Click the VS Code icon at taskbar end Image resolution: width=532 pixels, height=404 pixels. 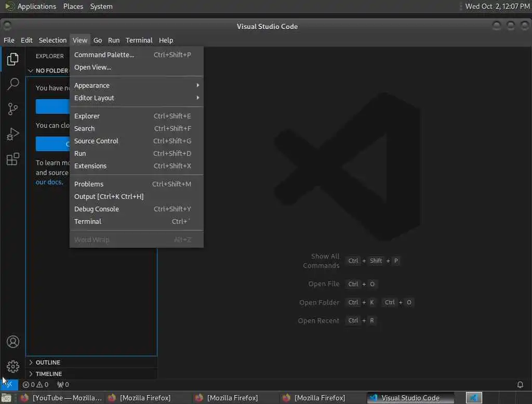coord(474,398)
